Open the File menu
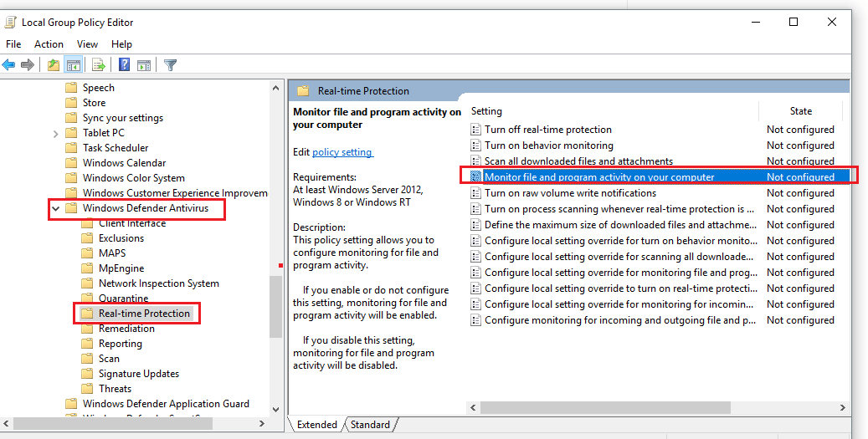 [13, 44]
